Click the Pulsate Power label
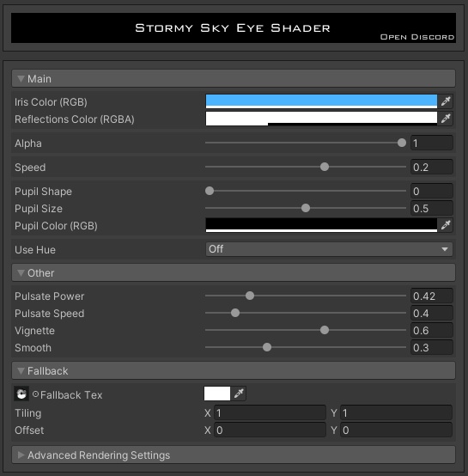 click(x=50, y=296)
